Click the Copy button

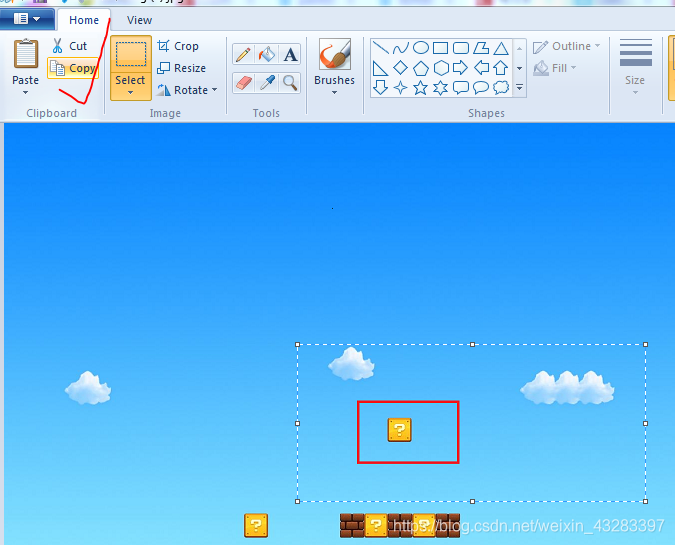(x=73, y=68)
